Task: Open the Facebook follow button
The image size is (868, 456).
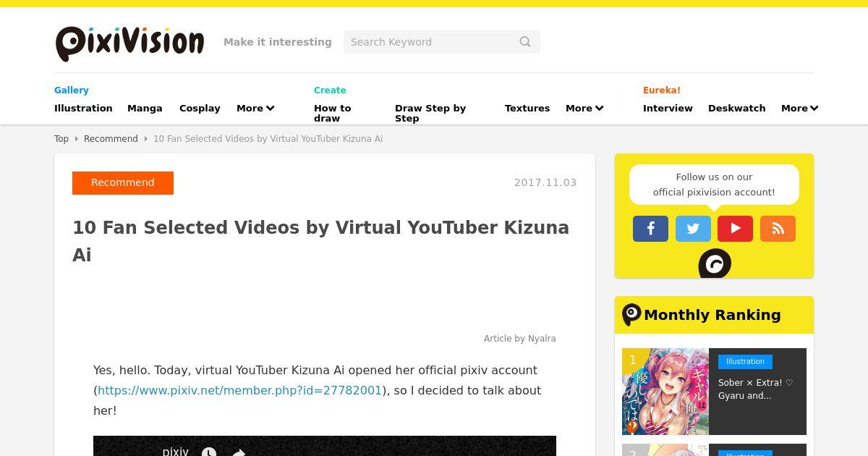Action: pos(650,229)
